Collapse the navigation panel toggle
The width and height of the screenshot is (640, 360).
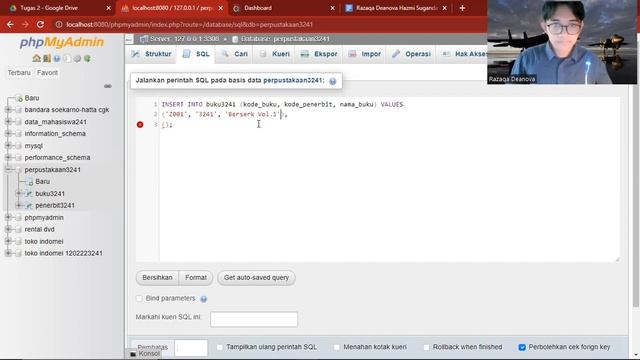pyautogui.click(x=129, y=39)
